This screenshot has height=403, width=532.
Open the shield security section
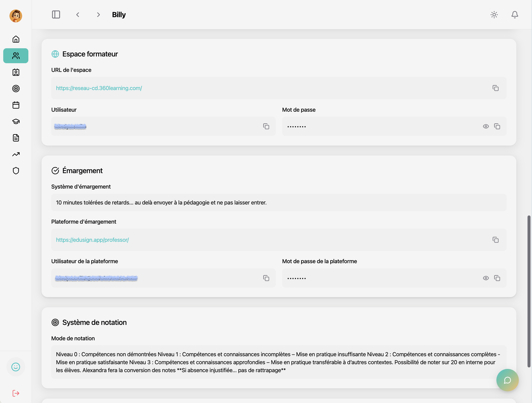point(16,171)
